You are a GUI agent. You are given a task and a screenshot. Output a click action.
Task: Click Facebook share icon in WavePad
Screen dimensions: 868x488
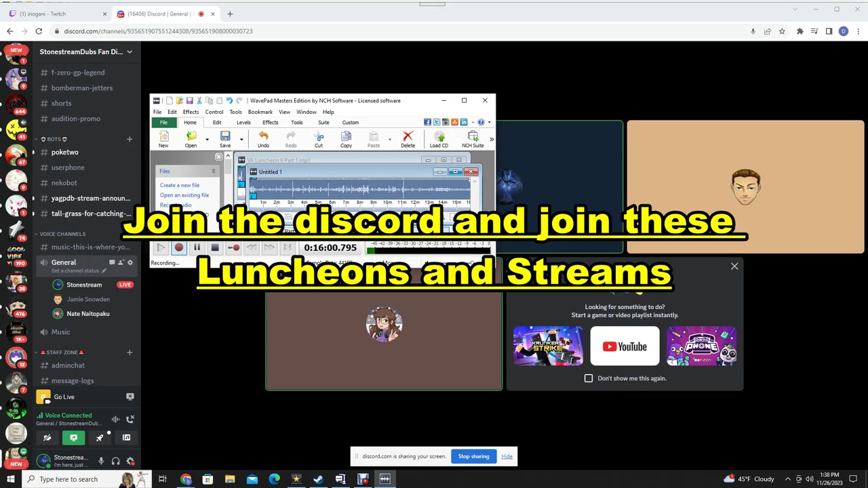pyautogui.click(x=428, y=122)
